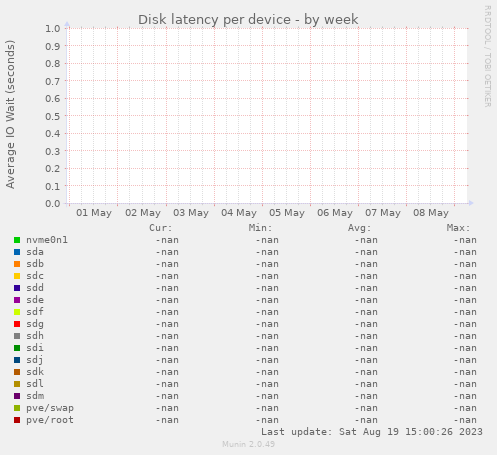Click the 0.5 y-axis value
This screenshot has height=455, width=497.
click(x=53, y=116)
